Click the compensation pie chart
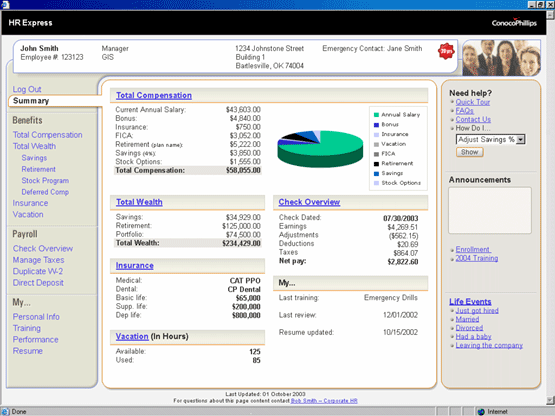The width and height of the screenshot is (555, 416). coord(320,149)
